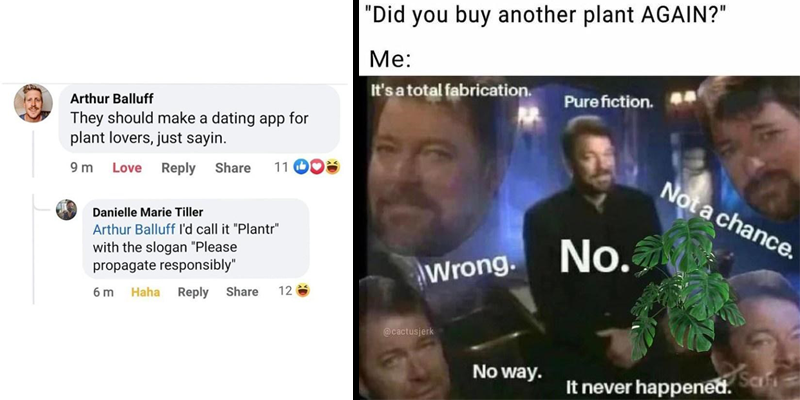Screen dimensions: 800x400
Task: Click the 9 m timestamp
Action: tap(82, 168)
